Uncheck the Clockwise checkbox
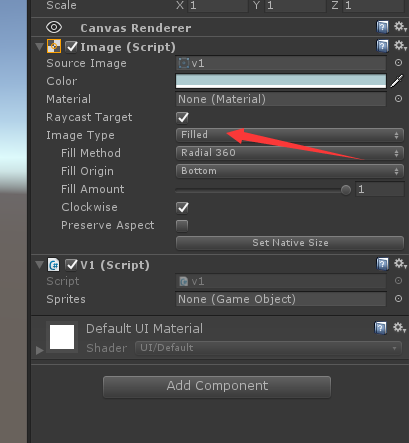This screenshot has height=443, width=409. tap(182, 207)
